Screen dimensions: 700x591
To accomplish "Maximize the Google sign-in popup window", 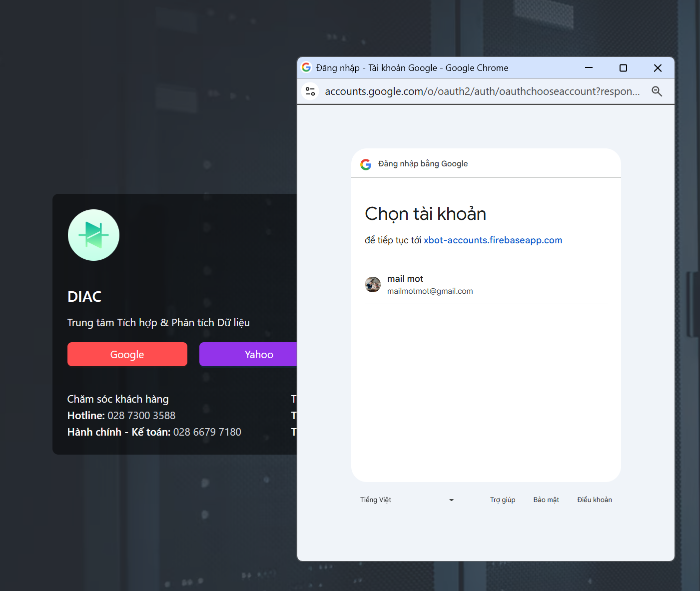I will tap(623, 68).
